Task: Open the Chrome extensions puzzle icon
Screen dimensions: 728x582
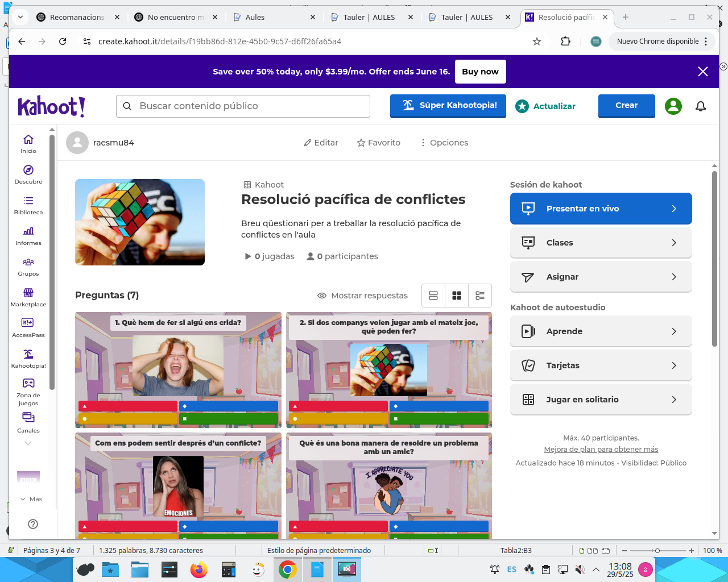Action: pos(565,41)
